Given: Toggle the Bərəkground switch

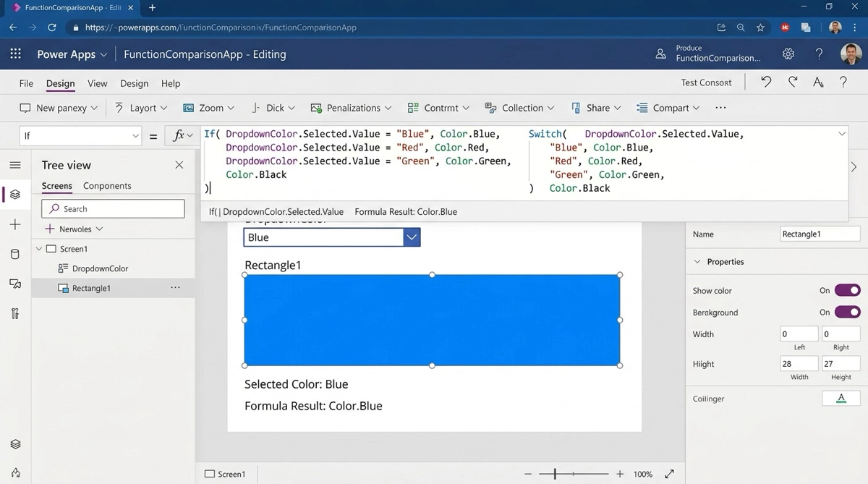Looking at the screenshot, I should coord(847,313).
